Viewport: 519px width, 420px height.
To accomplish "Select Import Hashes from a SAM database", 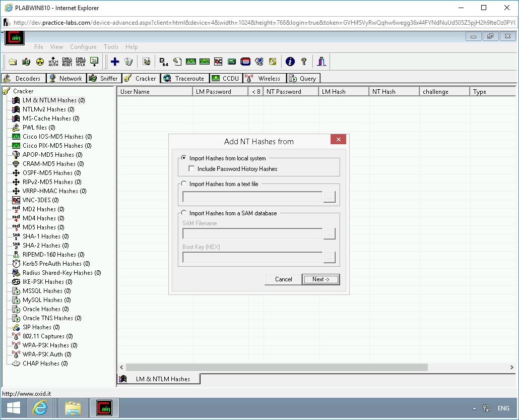I will 184,213.
